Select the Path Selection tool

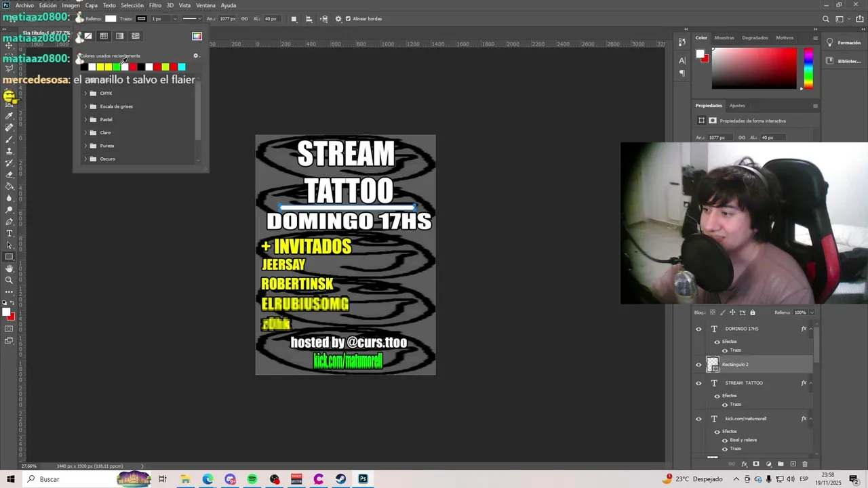9,245
